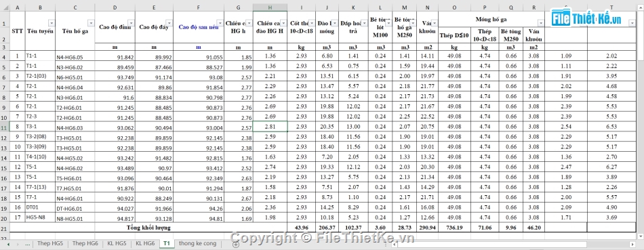Open the Đào móng filter dropdown
This screenshot has width=644, height=250.
[335, 23]
